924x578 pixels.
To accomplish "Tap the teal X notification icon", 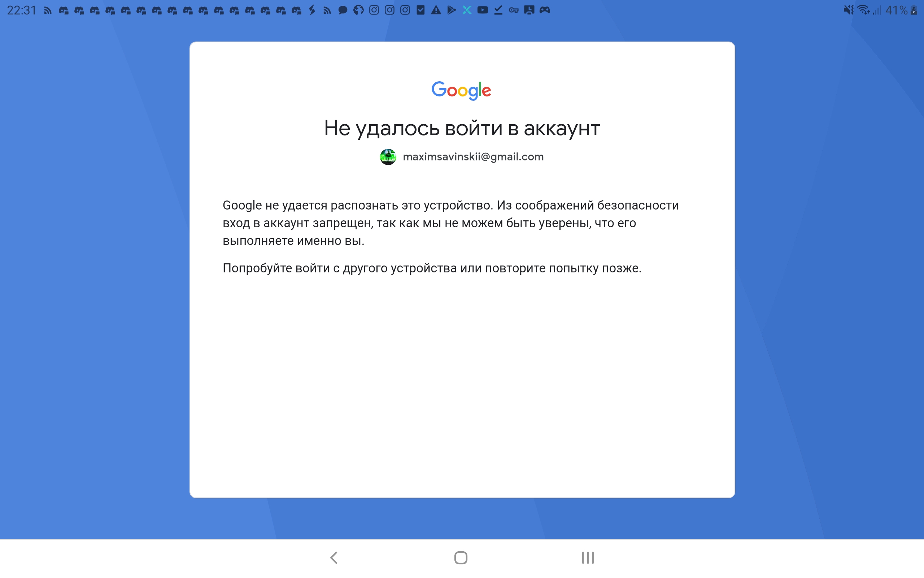I will [x=467, y=10].
